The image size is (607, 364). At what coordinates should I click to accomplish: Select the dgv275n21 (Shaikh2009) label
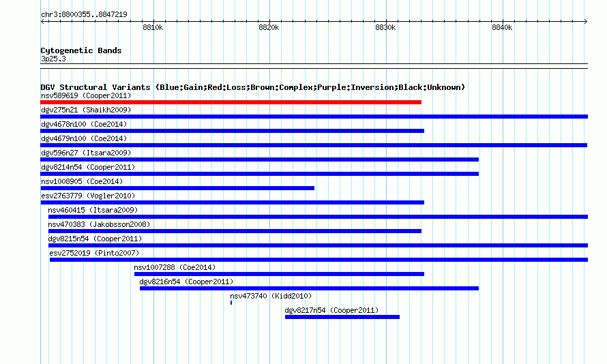coord(86,110)
